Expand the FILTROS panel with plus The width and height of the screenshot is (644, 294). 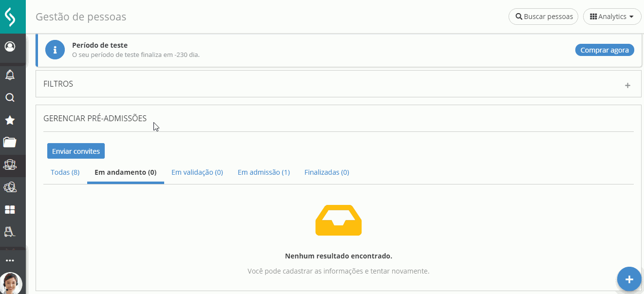pos(627,86)
